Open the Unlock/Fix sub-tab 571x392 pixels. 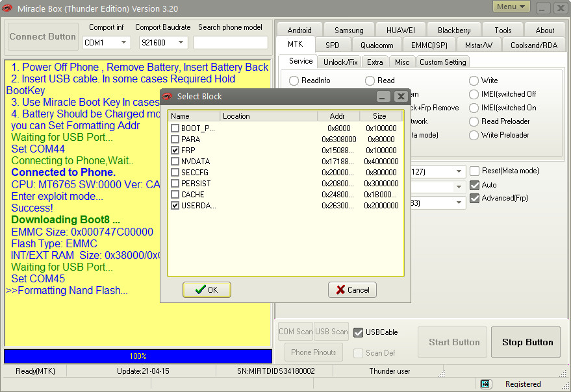[x=340, y=62]
